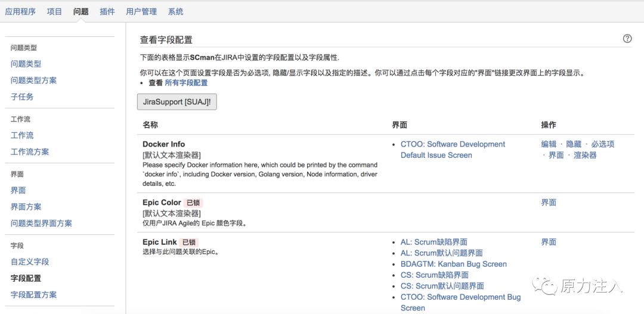This screenshot has height=314, width=644.
Task: Click 已锁 badge beside Epic Link
Action: tap(190, 242)
